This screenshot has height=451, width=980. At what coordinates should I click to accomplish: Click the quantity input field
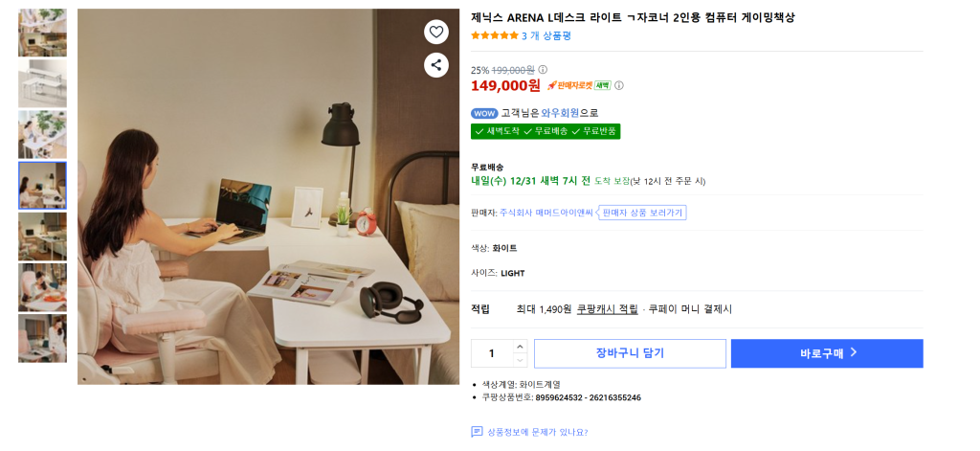492,353
